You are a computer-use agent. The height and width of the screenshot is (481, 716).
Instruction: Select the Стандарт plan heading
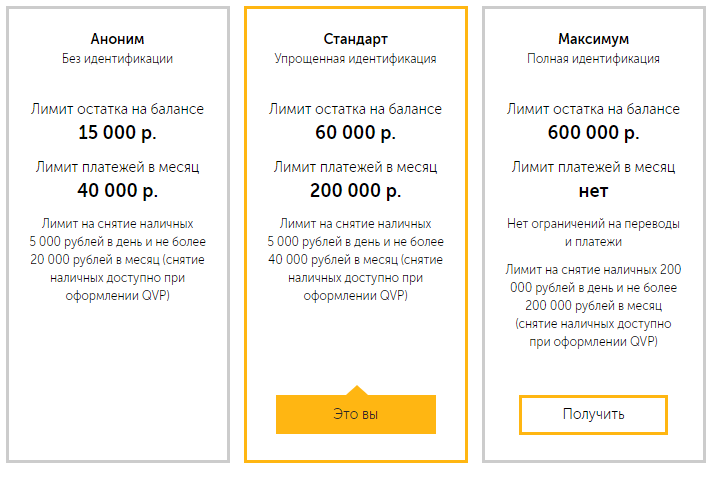(x=356, y=39)
